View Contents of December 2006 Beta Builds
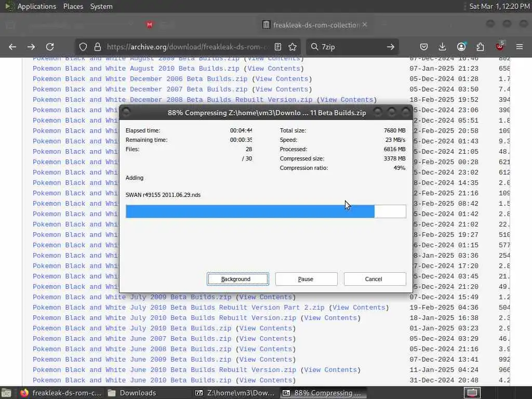 click(282, 79)
